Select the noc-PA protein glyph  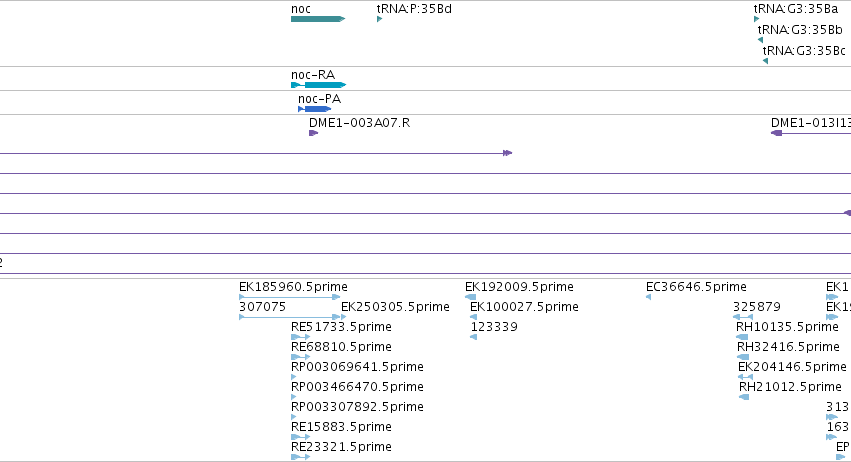pyautogui.click(x=315, y=109)
